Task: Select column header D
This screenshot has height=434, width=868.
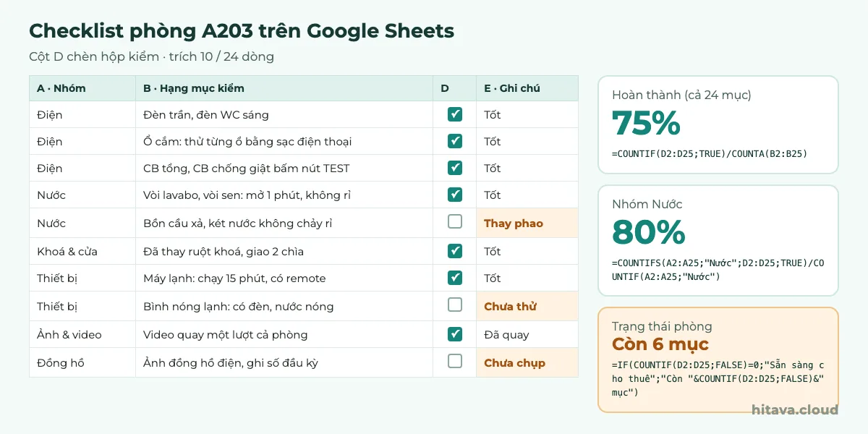Action: [455, 88]
